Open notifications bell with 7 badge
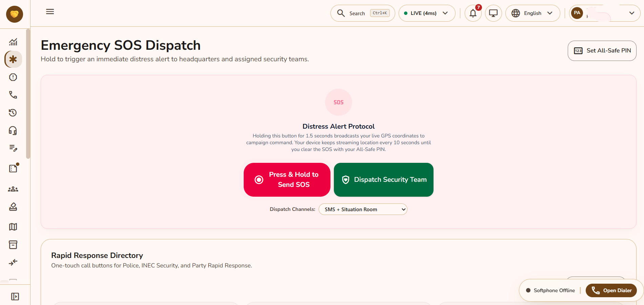Image resolution: width=644 pixels, height=305 pixels. pos(473,13)
